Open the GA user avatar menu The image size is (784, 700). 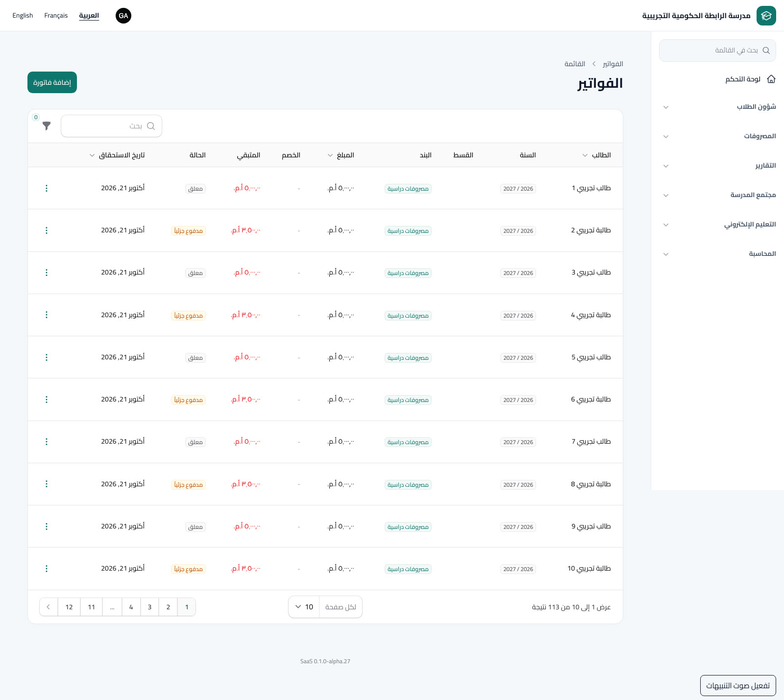point(123,16)
